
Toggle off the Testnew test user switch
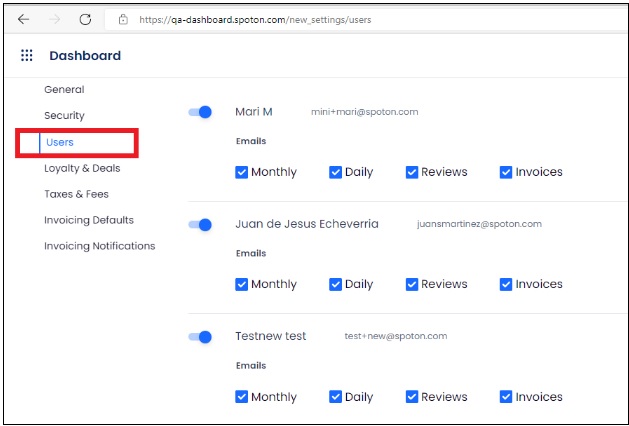click(200, 337)
